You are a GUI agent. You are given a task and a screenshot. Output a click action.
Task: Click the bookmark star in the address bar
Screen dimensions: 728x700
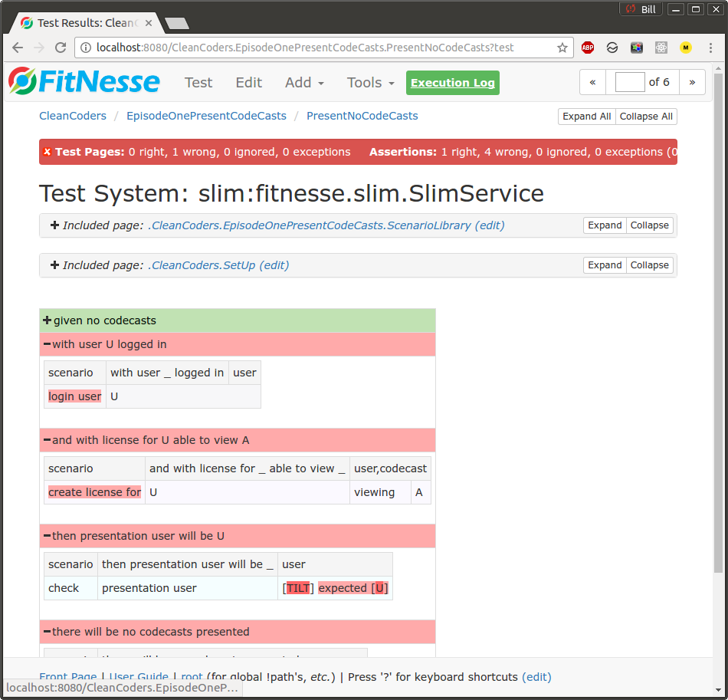[x=563, y=47]
